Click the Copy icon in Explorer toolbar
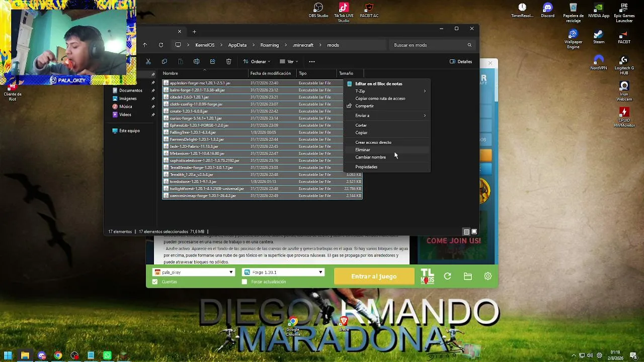The width and height of the screenshot is (644, 362). pyautogui.click(x=164, y=61)
